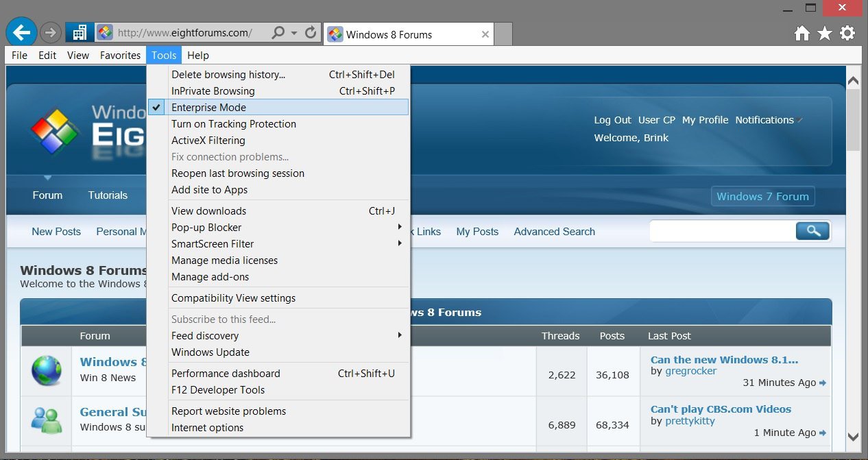Click the page vertical scrollbar down arrow
This screenshot has width=868, height=460.
(854, 437)
